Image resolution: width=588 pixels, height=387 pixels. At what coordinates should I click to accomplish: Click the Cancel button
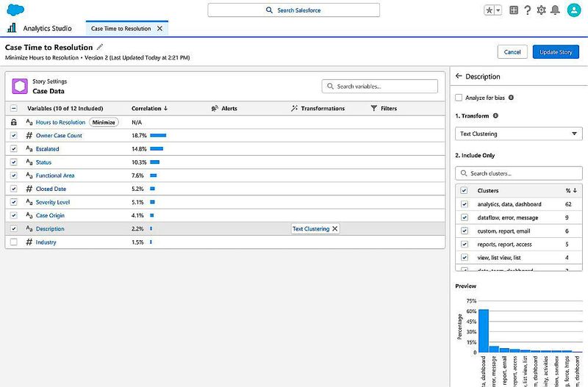click(x=512, y=52)
